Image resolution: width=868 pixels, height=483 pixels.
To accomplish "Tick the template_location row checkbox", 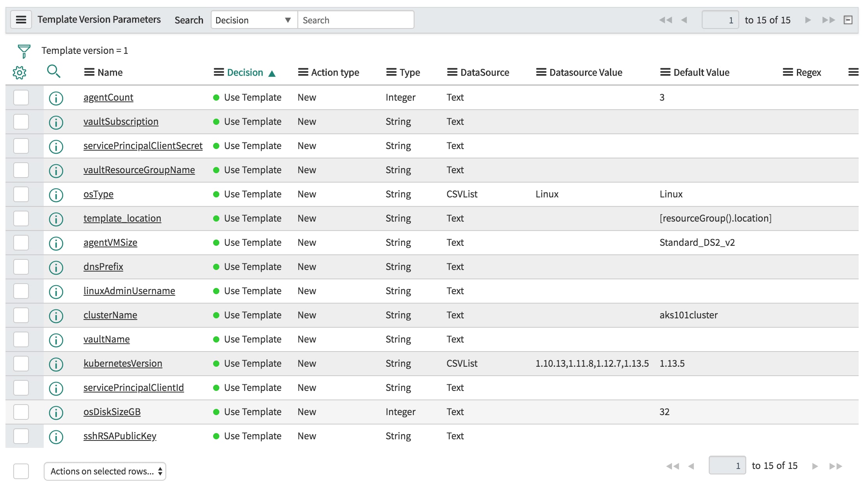I will point(21,218).
